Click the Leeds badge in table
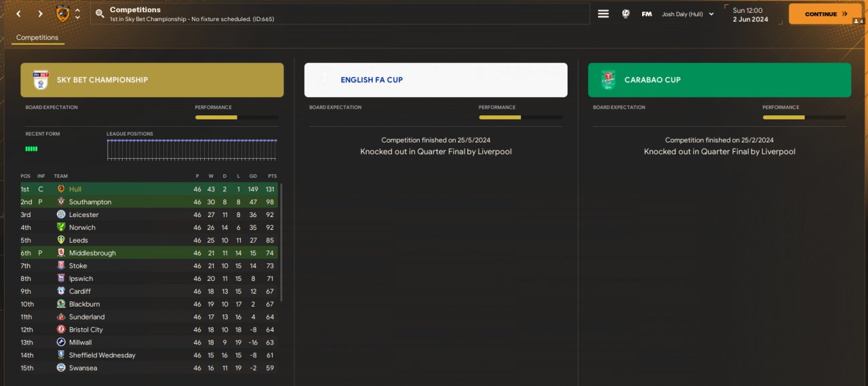This screenshot has width=868, height=386. pyautogui.click(x=61, y=240)
